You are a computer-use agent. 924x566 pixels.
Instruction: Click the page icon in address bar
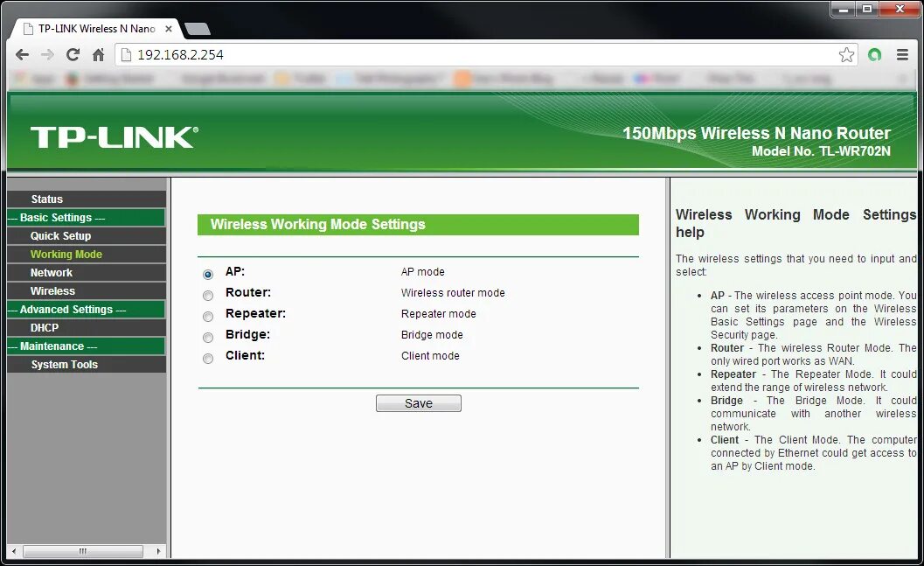click(126, 55)
